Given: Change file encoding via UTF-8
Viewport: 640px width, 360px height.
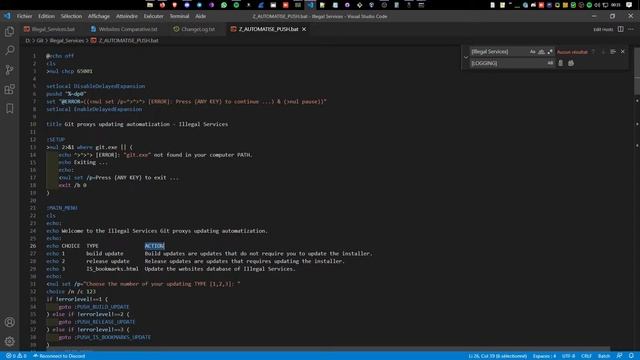Looking at the screenshot, I should click(568, 356).
